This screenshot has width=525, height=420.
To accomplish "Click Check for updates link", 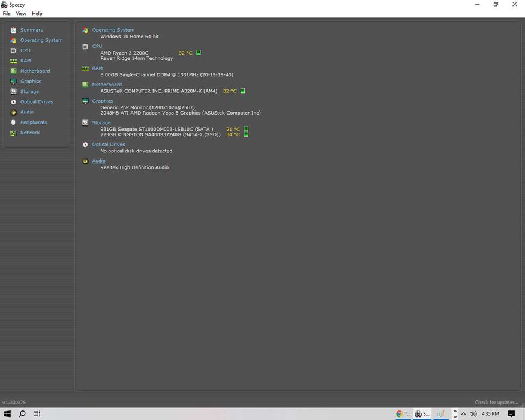I will (496, 402).
